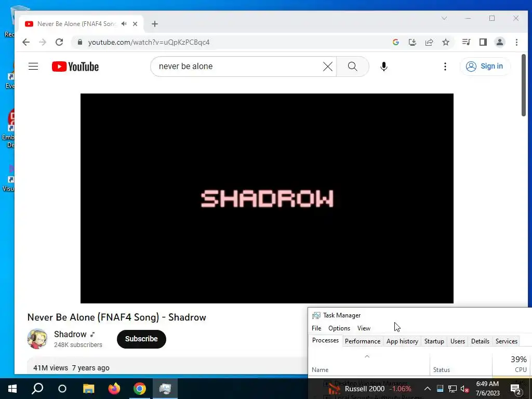Click the install app icon in address bar
Image resolution: width=532 pixels, height=399 pixels.
click(x=412, y=42)
